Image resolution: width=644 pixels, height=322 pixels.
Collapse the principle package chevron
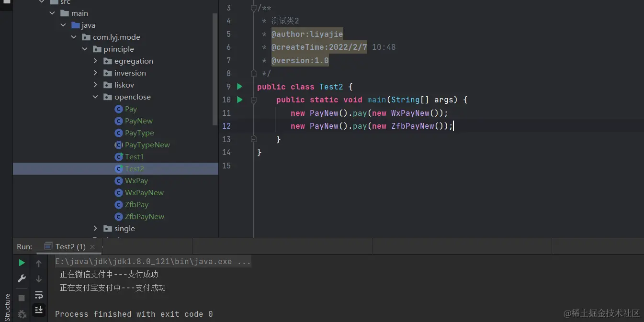click(x=84, y=49)
